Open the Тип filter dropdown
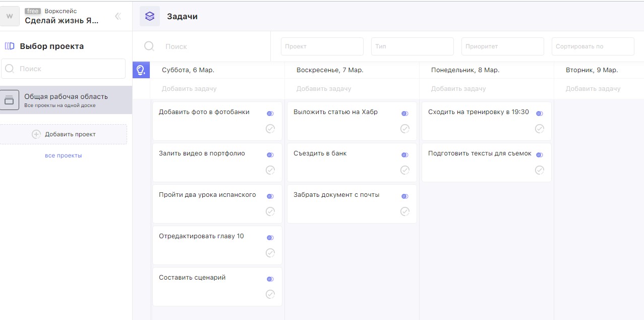Screen dimensions: 644x320 tap(412, 46)
